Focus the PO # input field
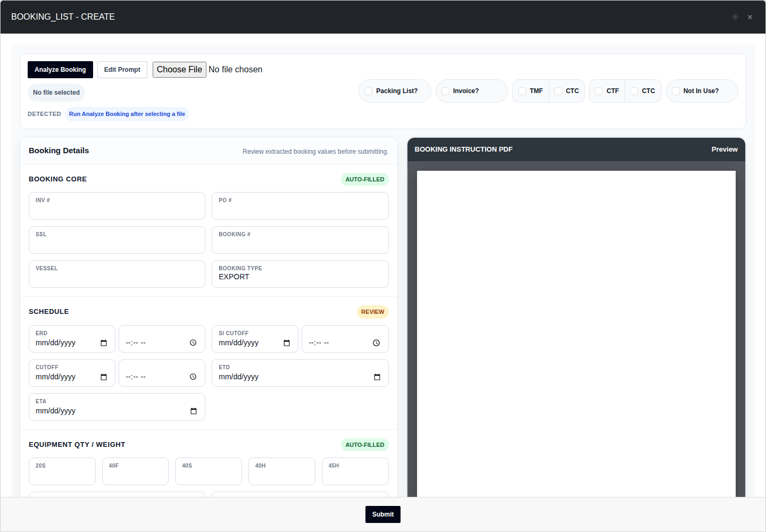 click(x=300, y=206)
